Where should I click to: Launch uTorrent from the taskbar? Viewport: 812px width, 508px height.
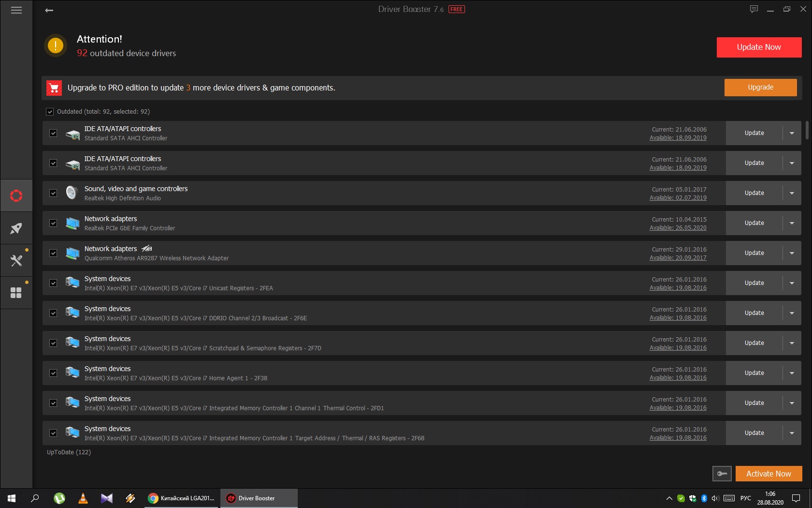pyautogui.click(x=59, y=498)
